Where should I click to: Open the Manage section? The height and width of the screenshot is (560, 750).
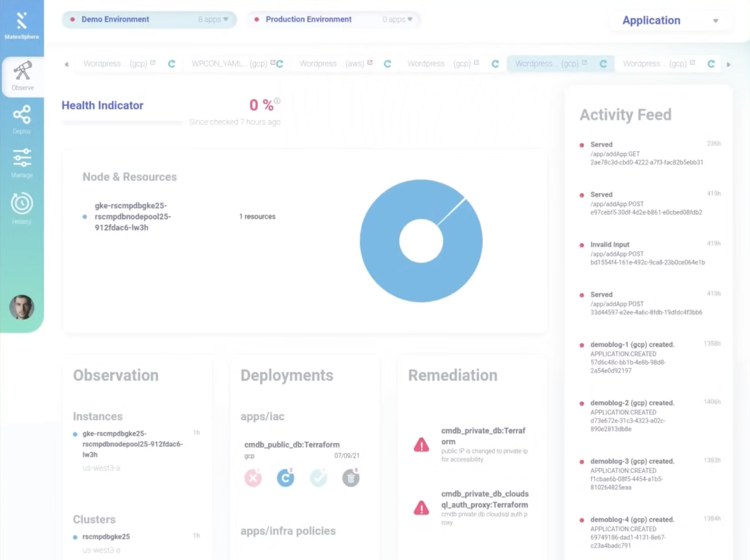pos(22,163)
